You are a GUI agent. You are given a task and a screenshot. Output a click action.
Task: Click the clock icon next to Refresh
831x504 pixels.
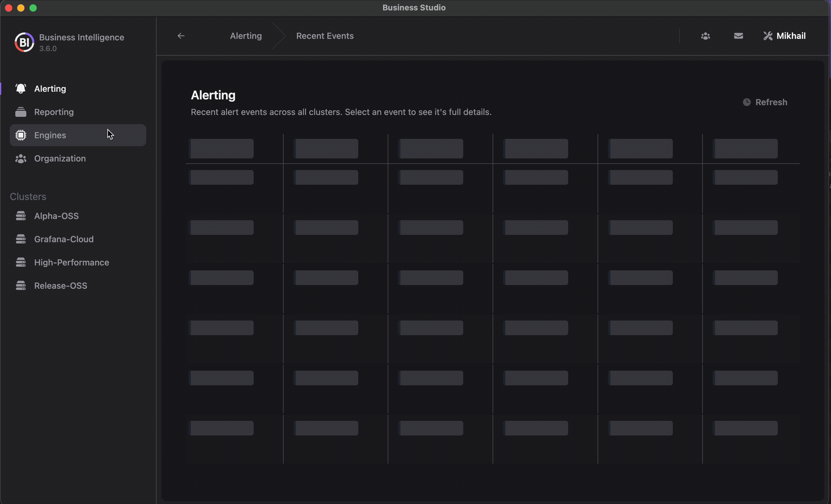(747, 102)
